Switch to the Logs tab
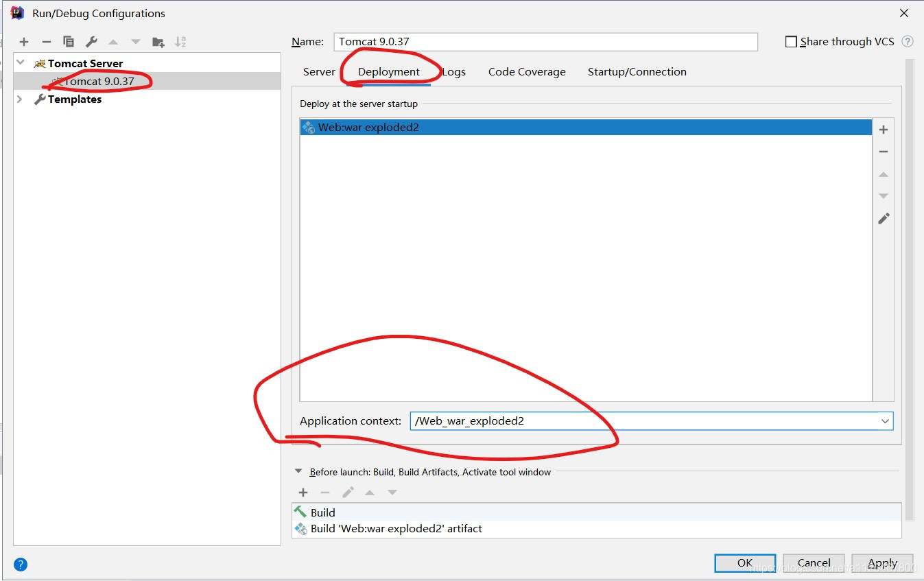924x581 pixels. [453, 72]
